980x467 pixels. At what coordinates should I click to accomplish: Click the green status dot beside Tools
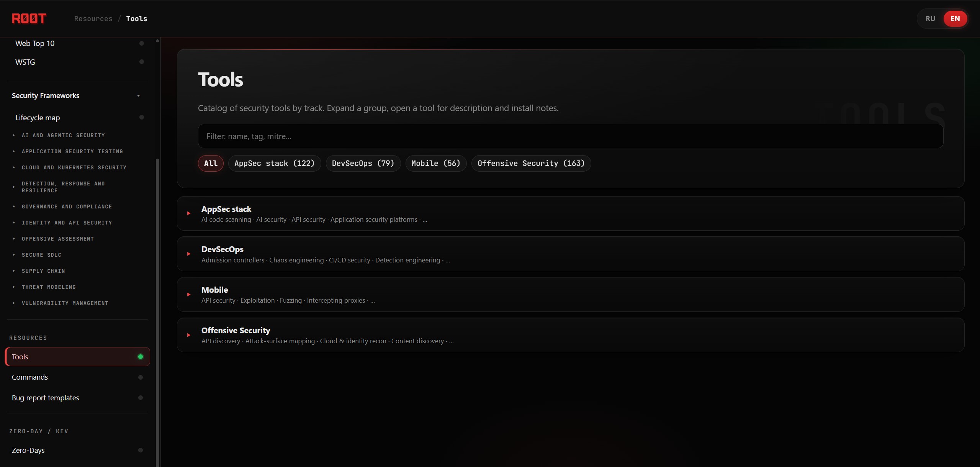coord(141,357)
